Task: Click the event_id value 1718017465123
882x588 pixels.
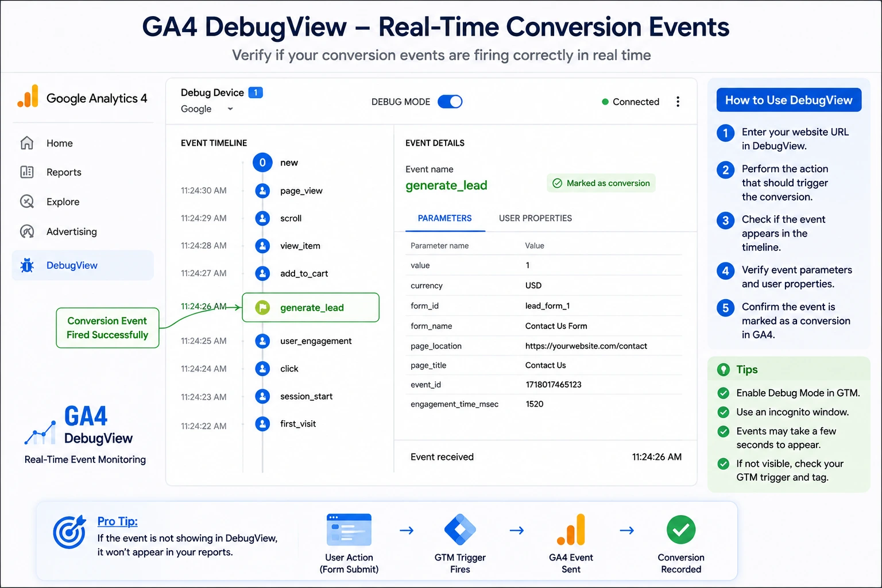Action: pos(554,385)
